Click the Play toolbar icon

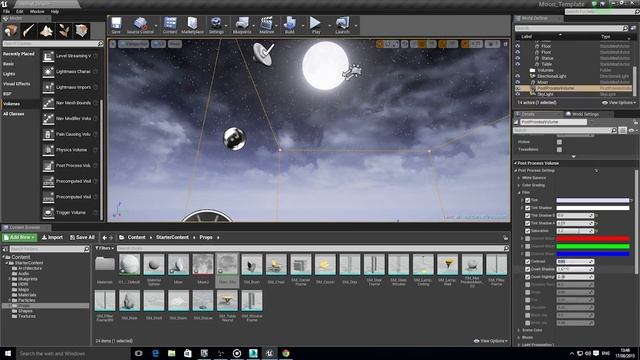(x=316, y=25)
